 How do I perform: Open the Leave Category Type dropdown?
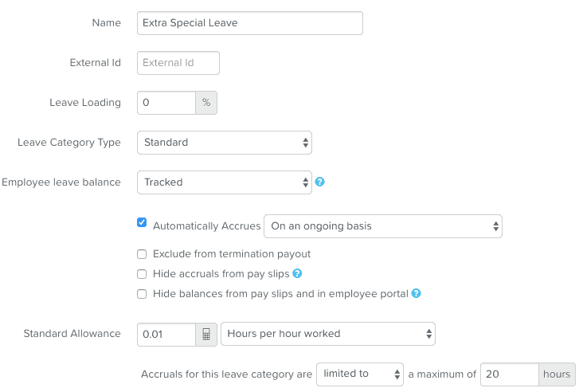pos(225,143)
